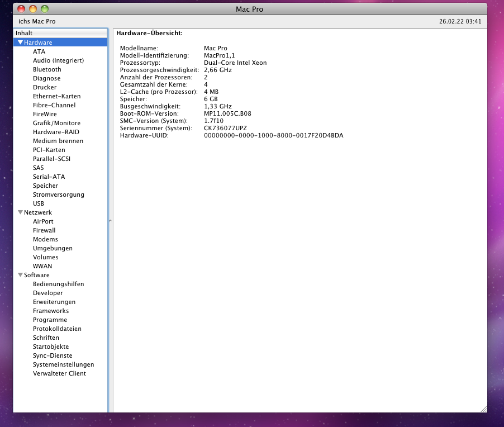The height and width of the screenshot is (427, 504).
Task: Open Stromversorgung power information
Action: click(x=59, y=194)
